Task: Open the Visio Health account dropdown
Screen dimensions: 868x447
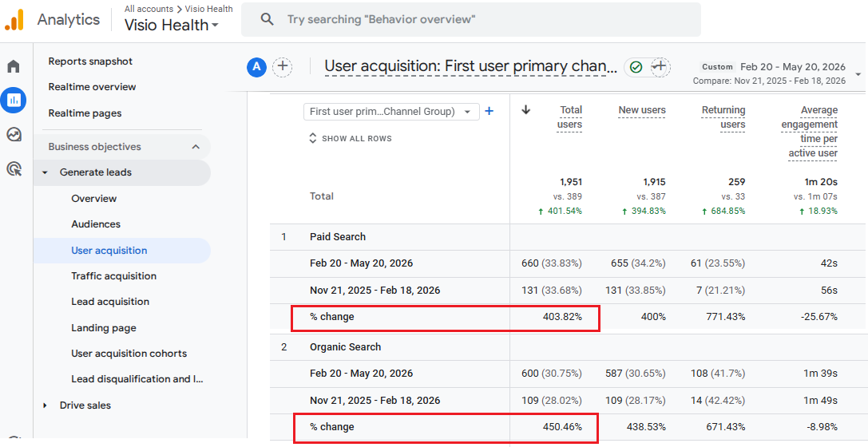Action: 172,25
